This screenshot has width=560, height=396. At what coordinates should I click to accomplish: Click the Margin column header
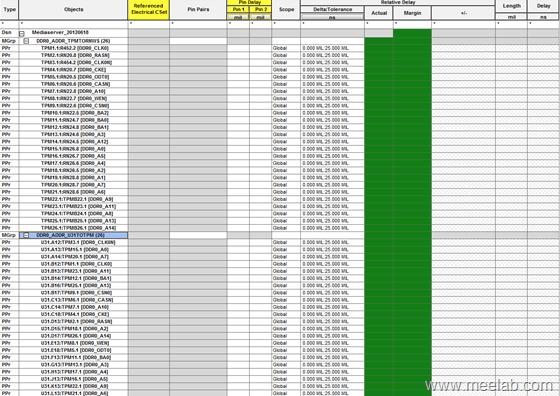[412, 13]
